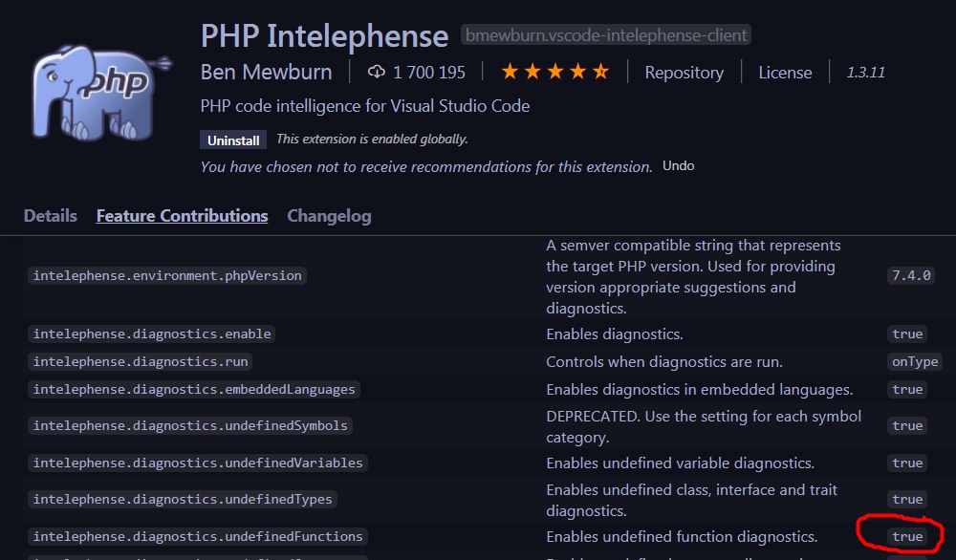Click 'Enables undefined class, interface and trait' description
956x560 pixels.
691,500
